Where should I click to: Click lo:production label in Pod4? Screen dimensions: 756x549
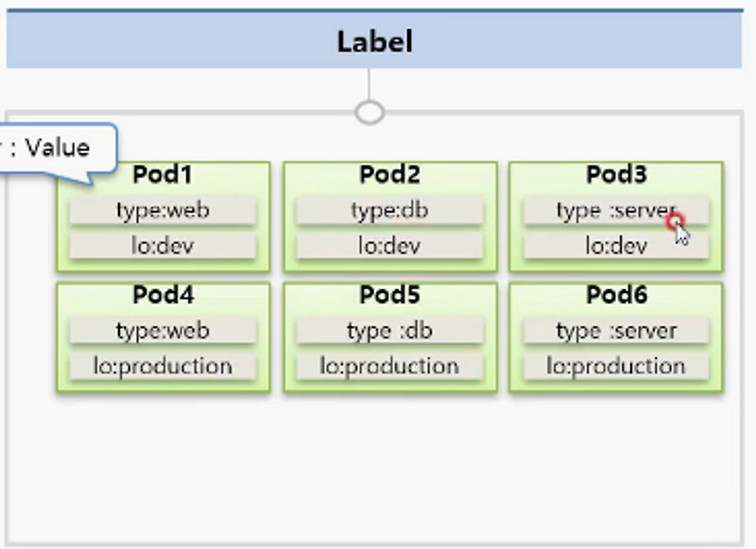[x=163, y=367]
